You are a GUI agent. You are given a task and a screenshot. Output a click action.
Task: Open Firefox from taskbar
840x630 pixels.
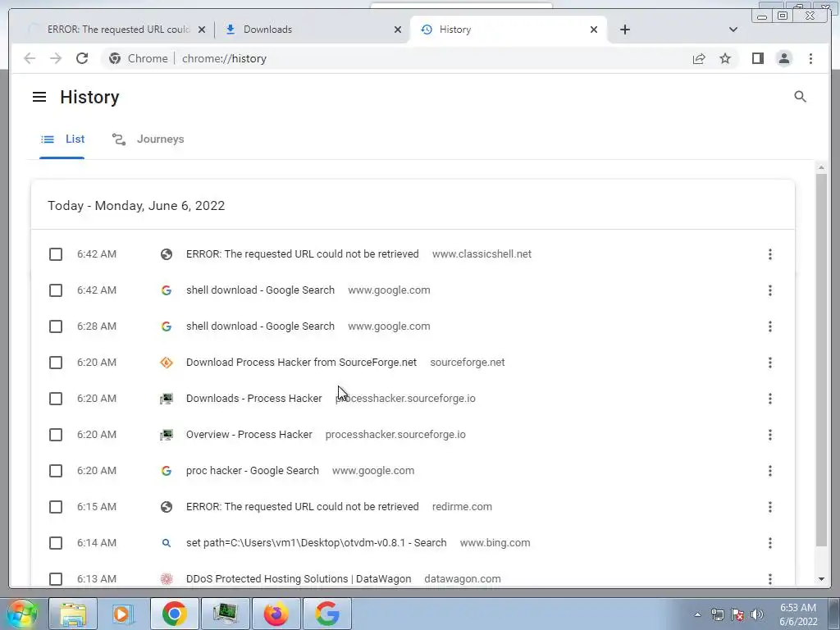point(276,614)
